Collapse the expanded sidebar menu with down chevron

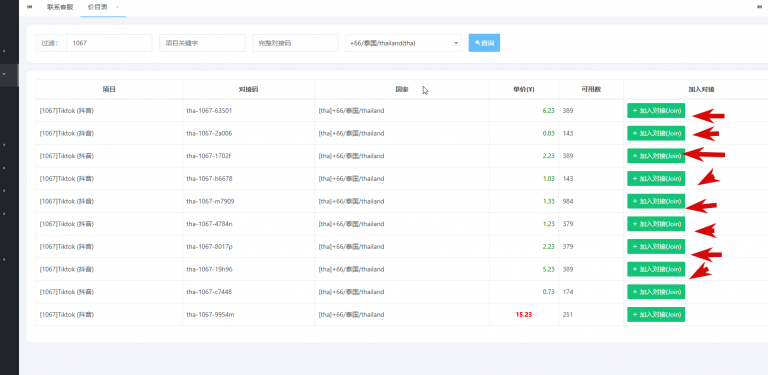point(4,74)
